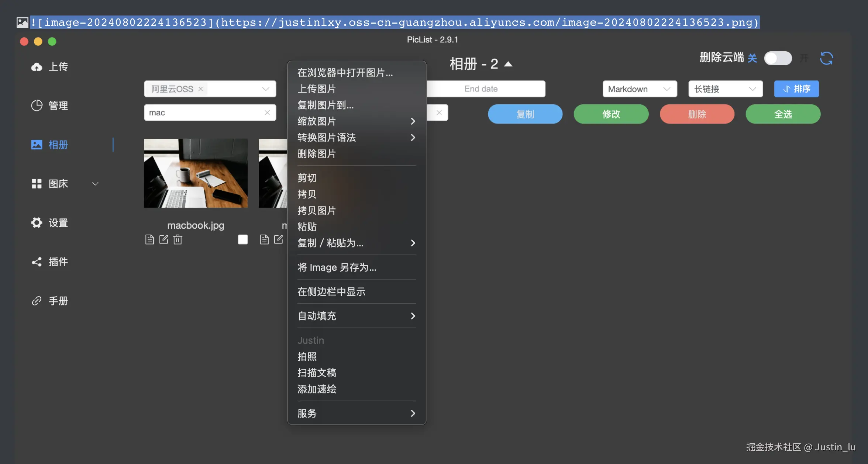
Task: Click the document copy icon under macbook.jpg
Action: pyautogui.click(x=149, y=240)
